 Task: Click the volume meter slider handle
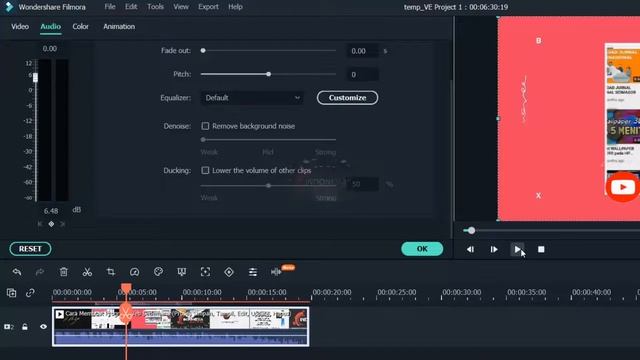pos(36,77)
